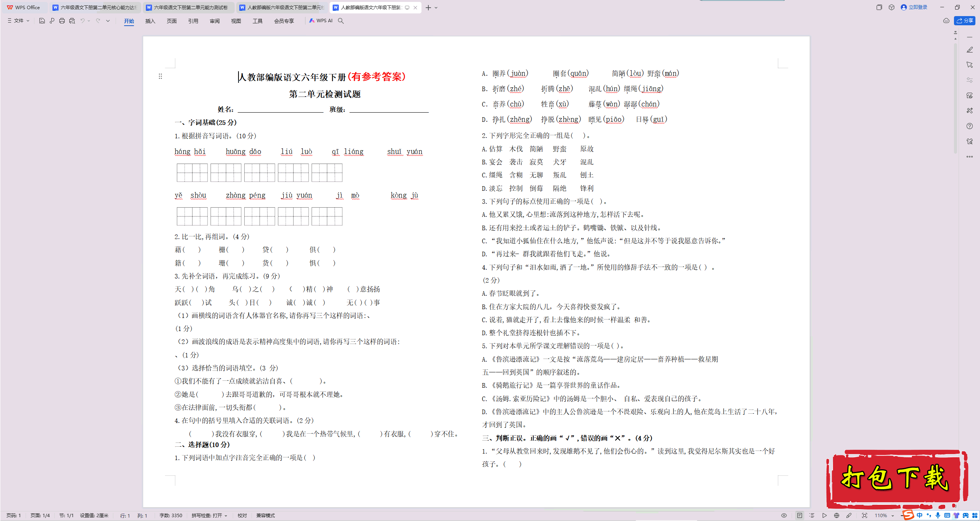Screen dimensions: 980x521
Task: Click fit page zoom icon
Action: 864,516
